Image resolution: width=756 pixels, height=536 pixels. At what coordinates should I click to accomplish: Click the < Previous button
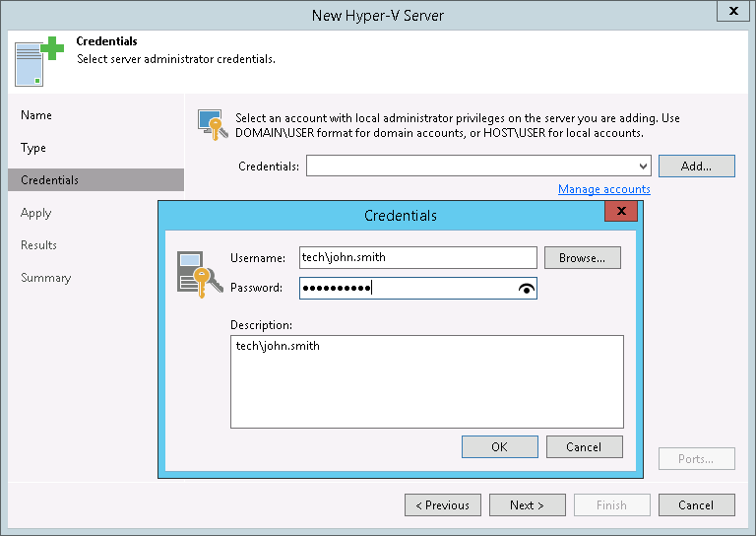[x=443, y=505]
